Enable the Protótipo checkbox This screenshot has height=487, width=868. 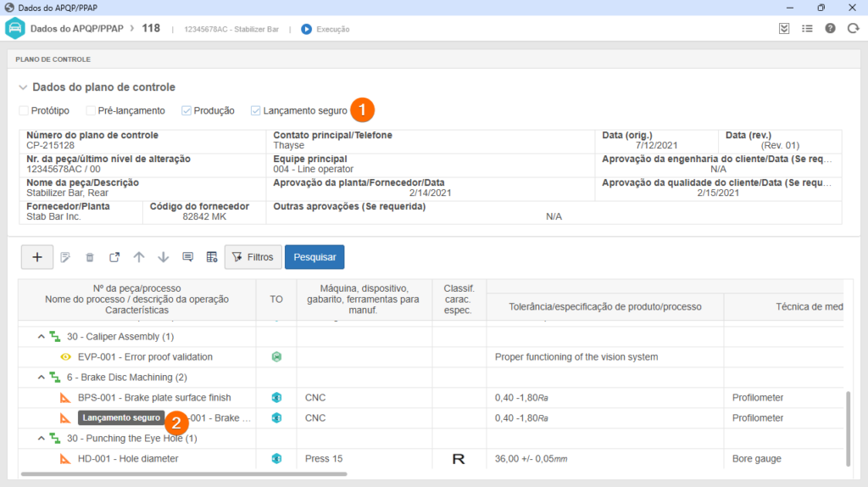pos(24,111)
